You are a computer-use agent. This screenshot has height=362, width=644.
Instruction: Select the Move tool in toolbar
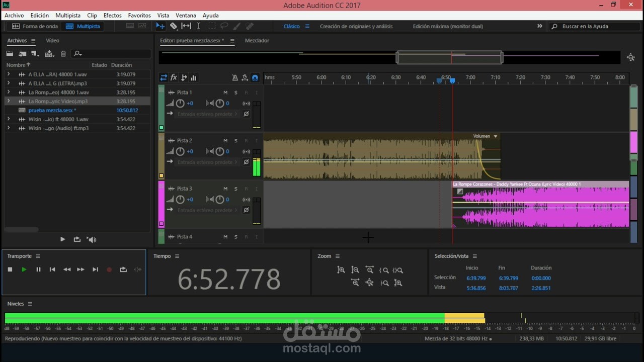pyautogui.click(x=160, y=26)
